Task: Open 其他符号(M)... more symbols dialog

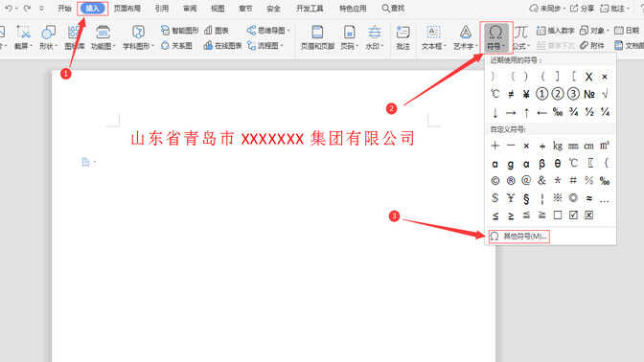Action: tap(519, 237)
